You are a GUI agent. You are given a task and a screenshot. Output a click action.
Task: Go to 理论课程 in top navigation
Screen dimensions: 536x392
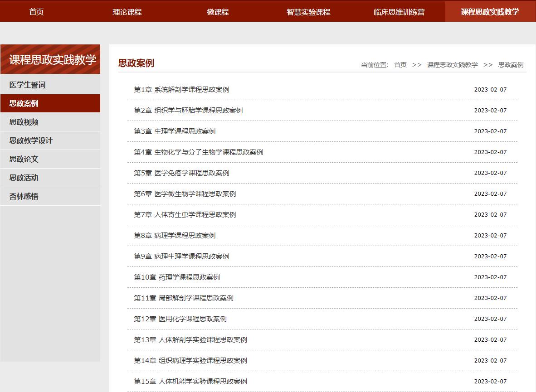(127, 12)
